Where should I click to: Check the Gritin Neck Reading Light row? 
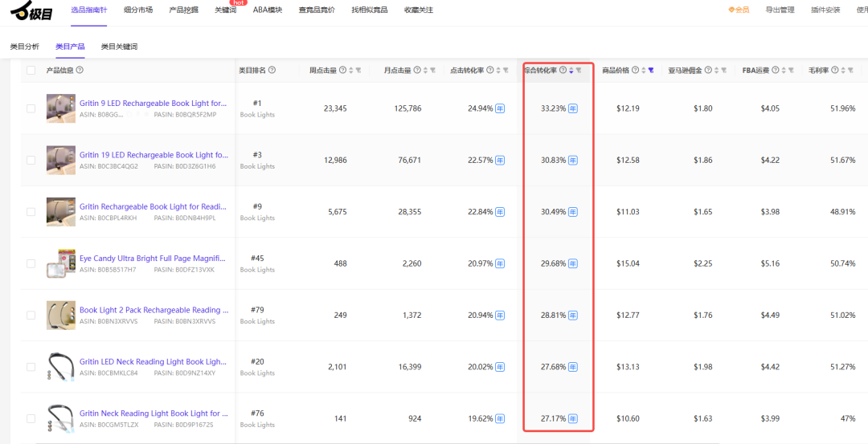[x=31, y=418]
